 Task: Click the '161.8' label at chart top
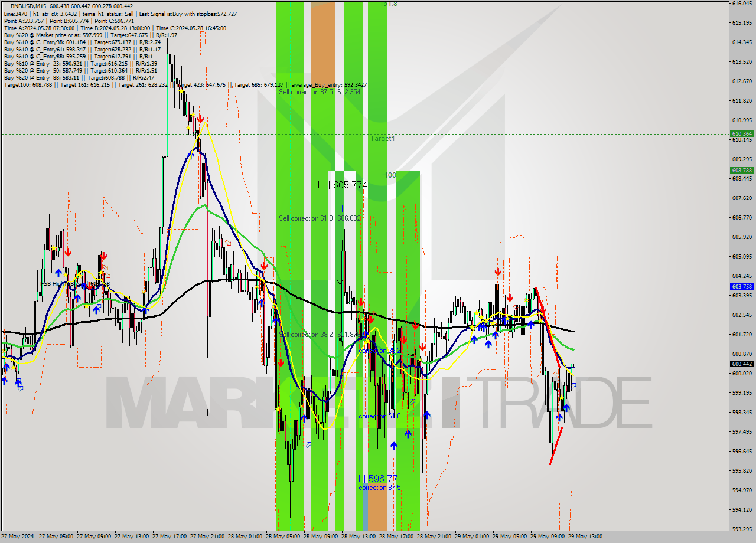tap(388, 4)
